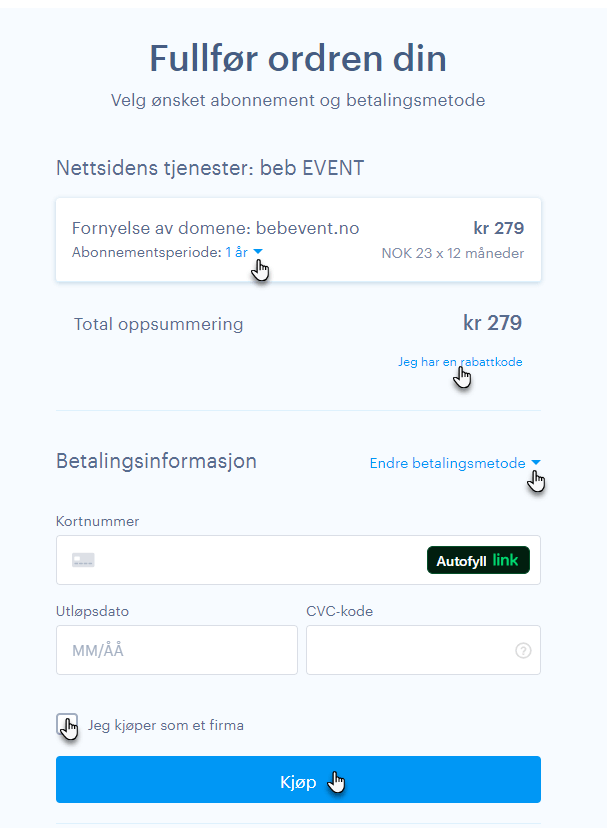Click the green 'link' logo in Autofyll

506,560
